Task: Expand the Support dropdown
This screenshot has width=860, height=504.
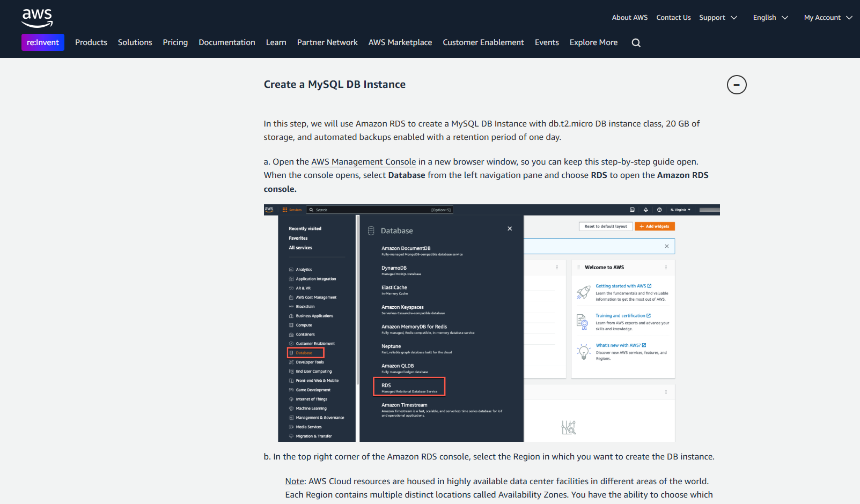Action: tap(718, 18)
